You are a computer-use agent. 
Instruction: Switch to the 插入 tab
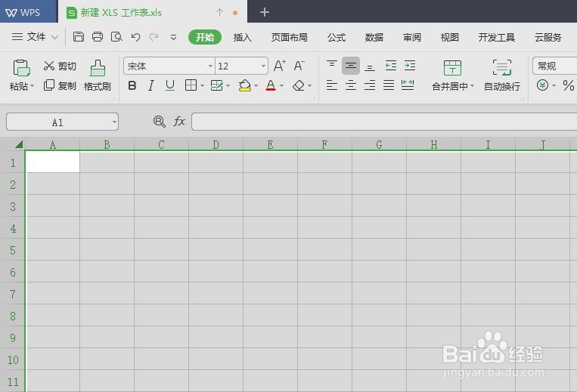pyautogui.click(x=242, y=37)
